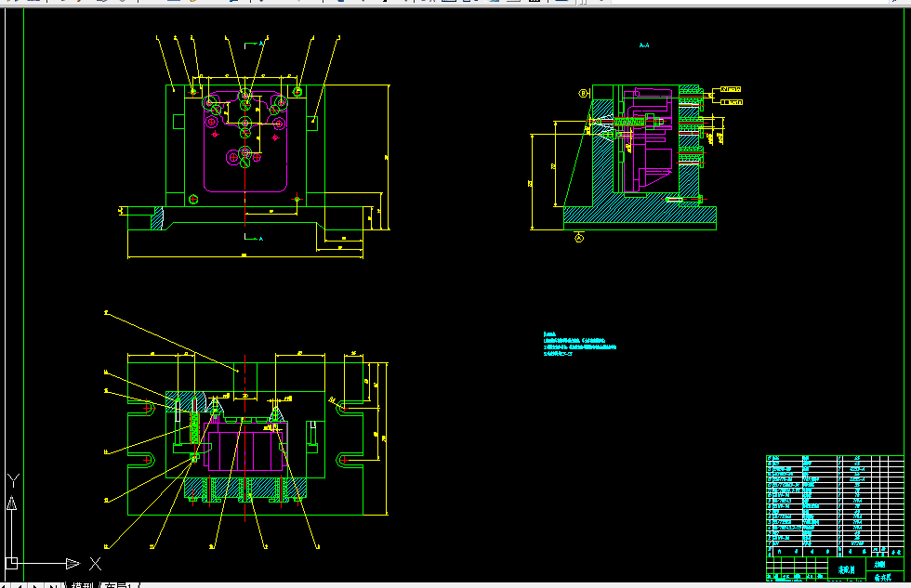Select the section mark A below front view
This screenshot has width=911, height=588.
pos(260,238)
